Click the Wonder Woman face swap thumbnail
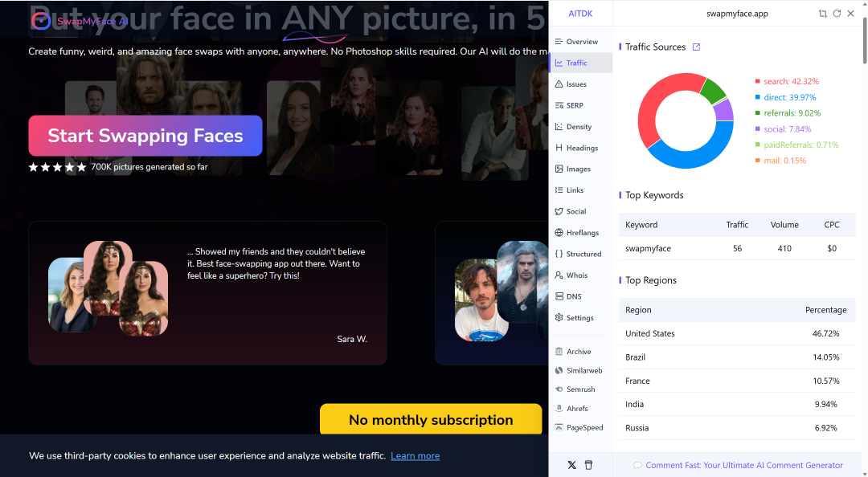Image resolution: width=868 pixels, height=477 pixels. (x=144, y=298)
